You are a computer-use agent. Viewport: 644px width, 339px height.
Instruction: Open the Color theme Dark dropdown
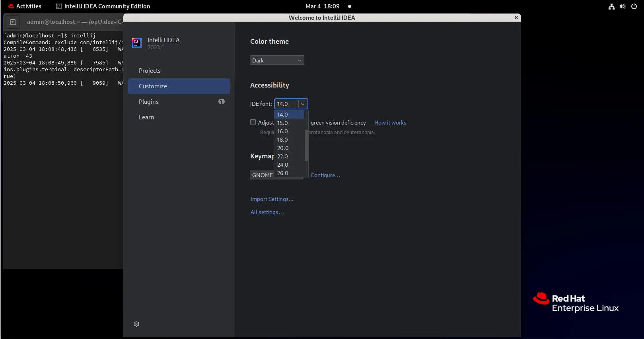pyautogui.click(x=277, y=60)
